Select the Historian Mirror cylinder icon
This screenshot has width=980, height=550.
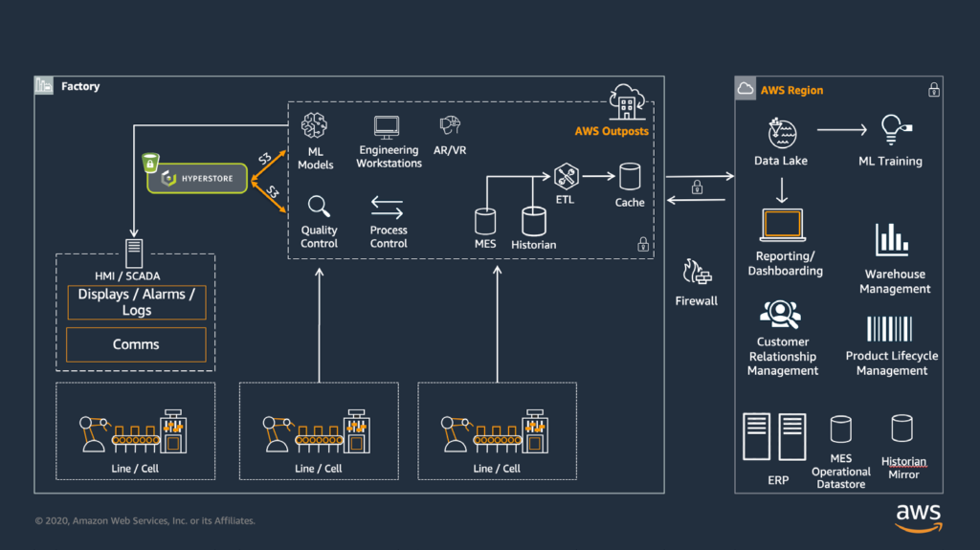[x=902, y=429]
